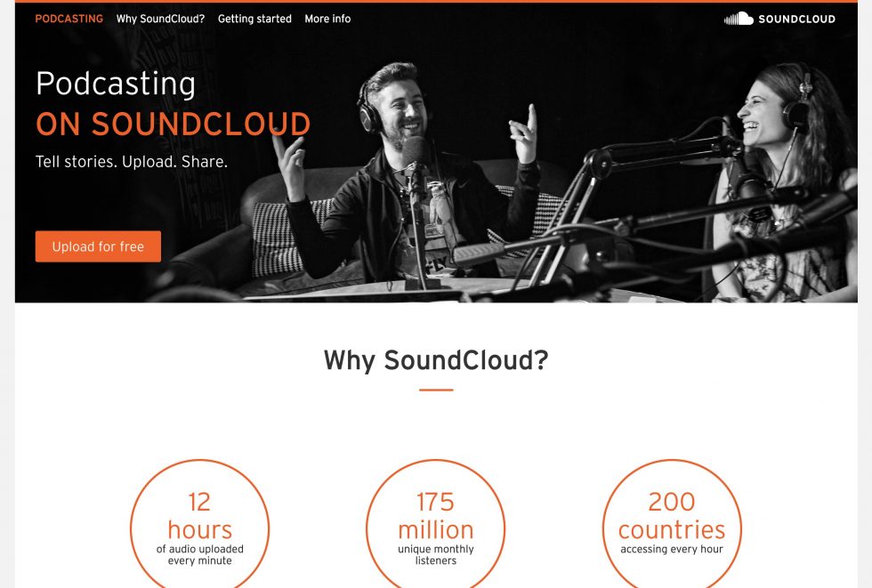This screenshot has width=872, height=588.
Task: Click the accessing every hour caption
Action: point(672,549)
